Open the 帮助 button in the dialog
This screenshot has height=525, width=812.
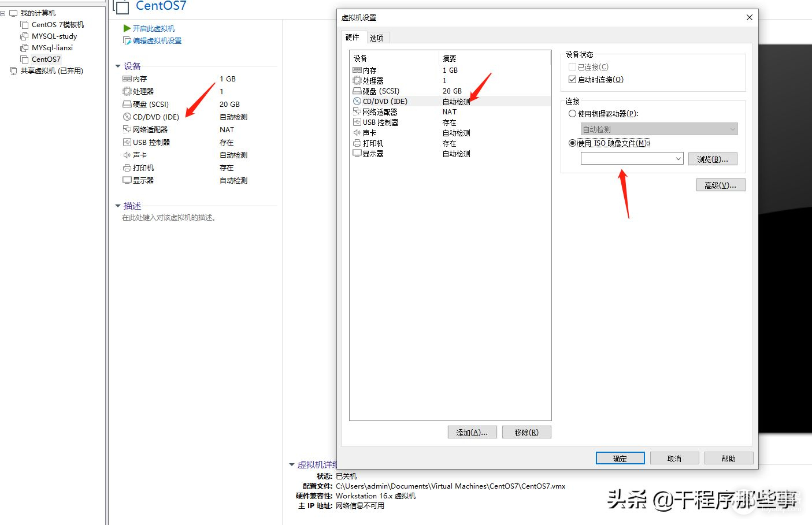click(x=729, y=458)
